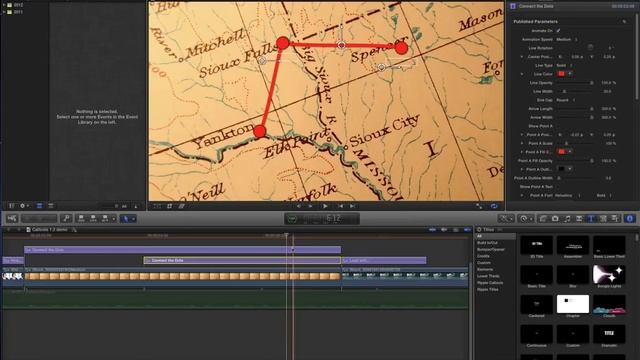The width and height of the screenshot is (640, 360).
Task: Open the Titles browser T icon
Action: [591, 219]
